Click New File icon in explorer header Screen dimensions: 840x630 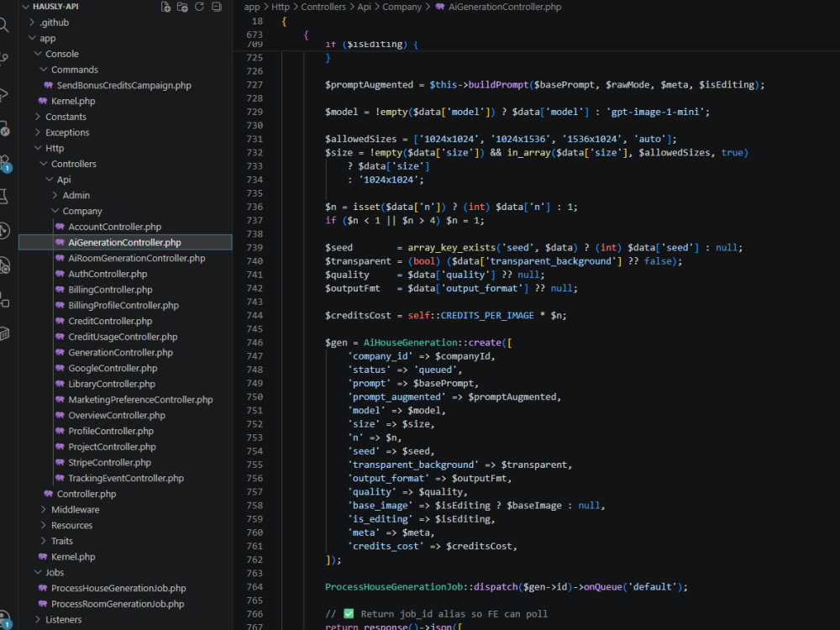[165, 7]
